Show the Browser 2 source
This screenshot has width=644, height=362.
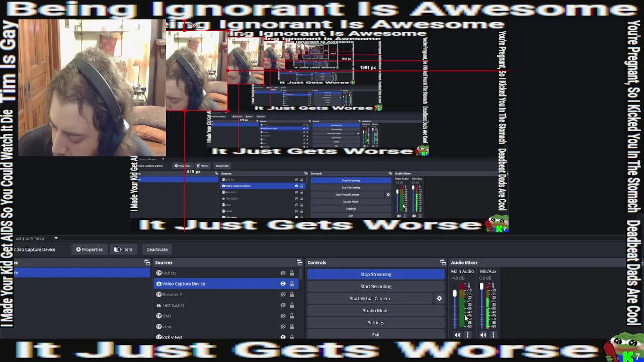point(283,294)
